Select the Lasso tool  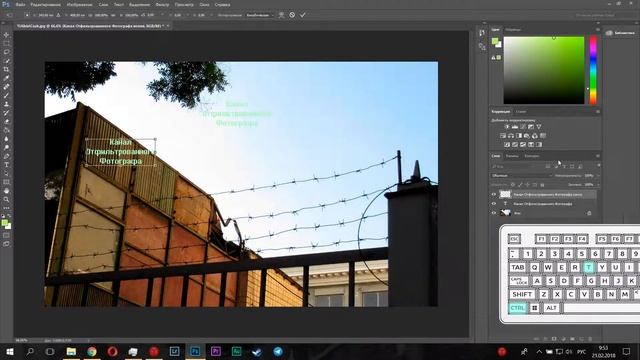(x=6, y=52)
